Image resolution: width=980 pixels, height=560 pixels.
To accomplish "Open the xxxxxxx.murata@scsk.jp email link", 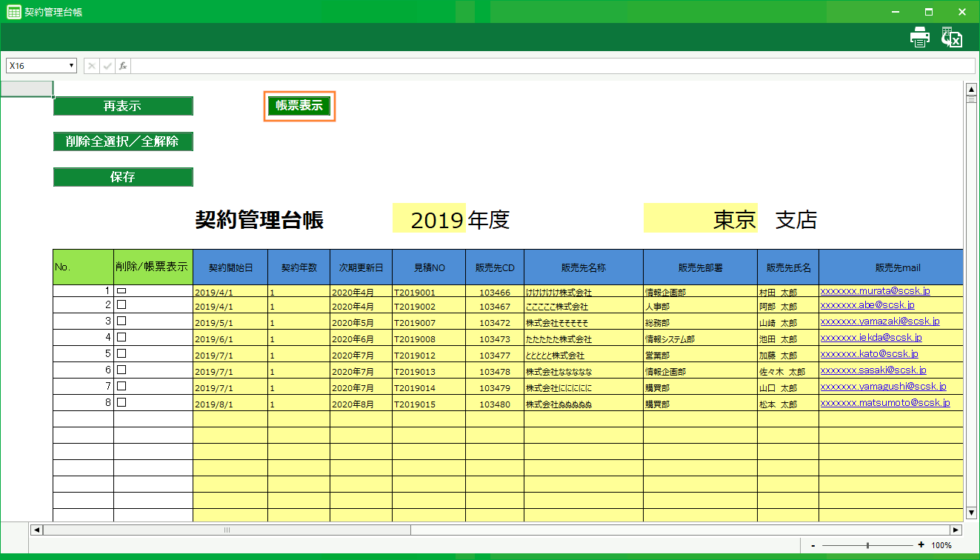I will pos(875,291).
